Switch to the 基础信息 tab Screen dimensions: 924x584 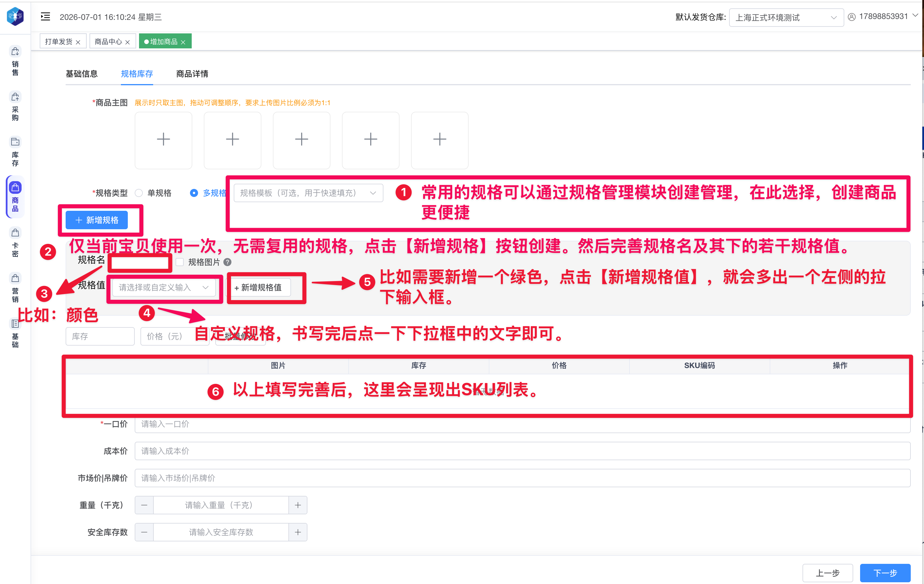click(x=82, y=74)
